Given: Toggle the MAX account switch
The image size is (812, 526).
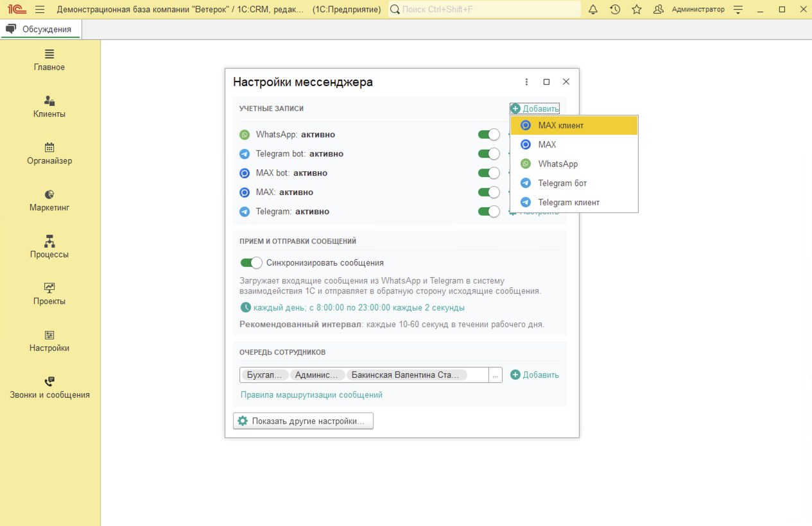Looking at the screenshot, I should point(488,192).
